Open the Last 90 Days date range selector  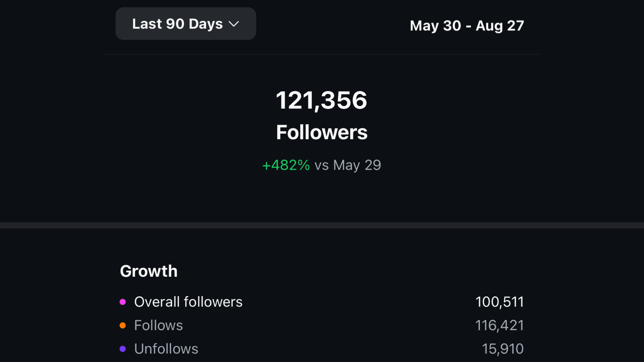coord(185,23)
